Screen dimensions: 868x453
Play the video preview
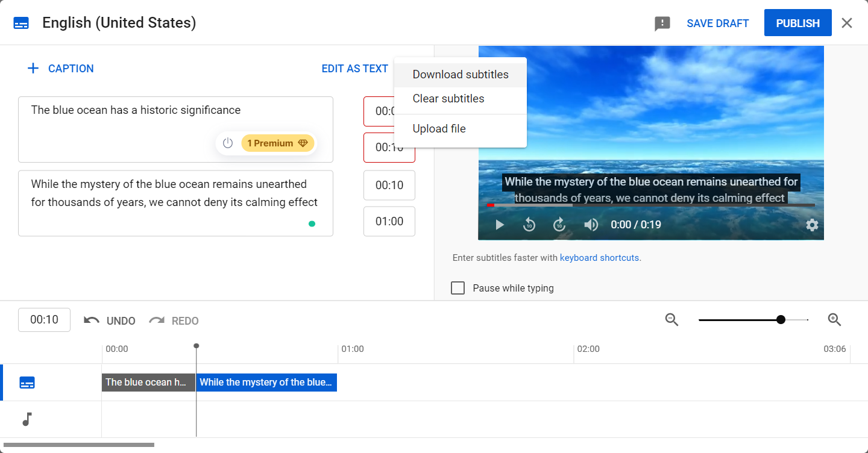point(500,225)
